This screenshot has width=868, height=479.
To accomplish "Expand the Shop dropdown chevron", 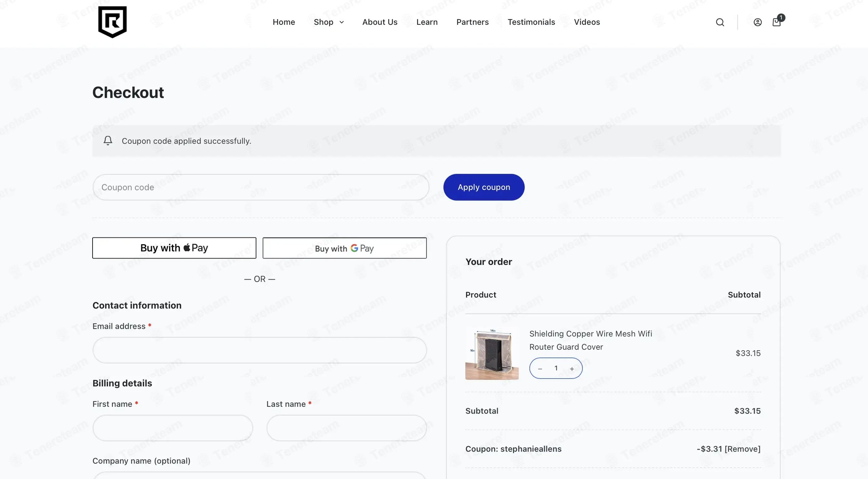I will (x=342, y=22).
